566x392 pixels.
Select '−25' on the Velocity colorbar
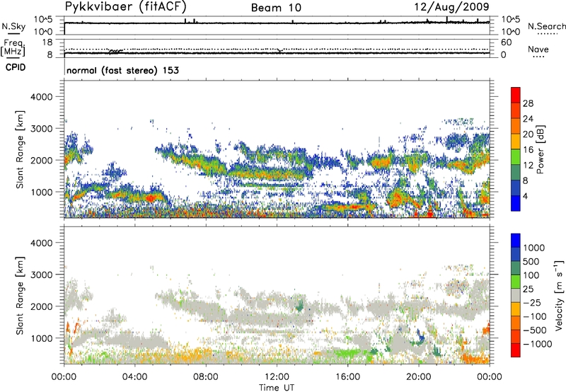(531, 302)
